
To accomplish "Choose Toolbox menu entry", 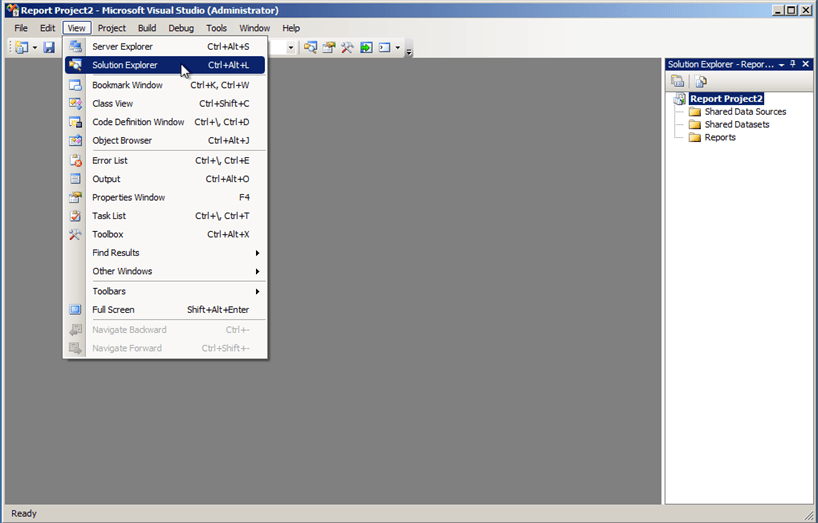I will [x=165, y=234].
